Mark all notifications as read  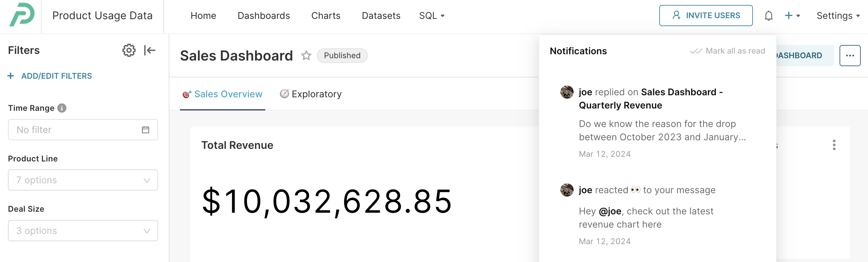tap(727, 51)
